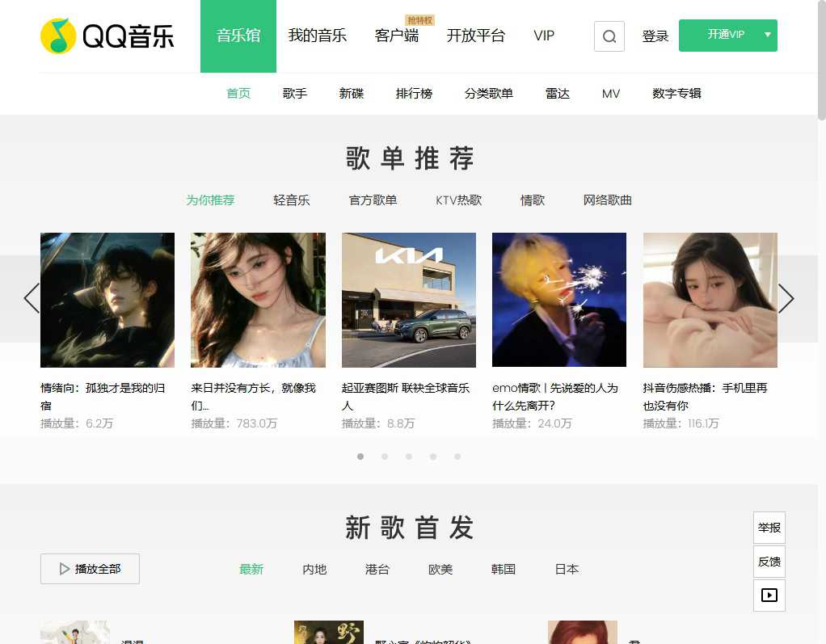Select the 韩国 filter in 新歌首发
Image resolution: width=826 pixels, height=644 pixels.
(503, 569)
